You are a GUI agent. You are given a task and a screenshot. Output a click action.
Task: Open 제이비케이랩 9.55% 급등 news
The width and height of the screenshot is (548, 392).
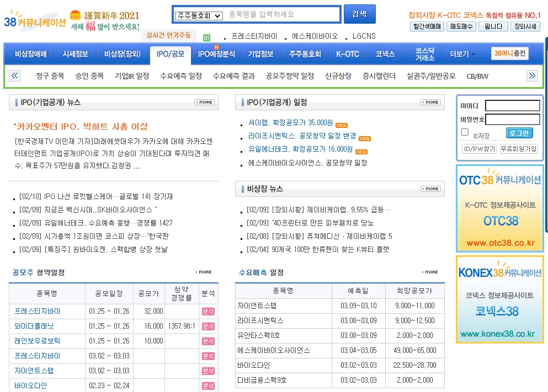click(318, 210)
